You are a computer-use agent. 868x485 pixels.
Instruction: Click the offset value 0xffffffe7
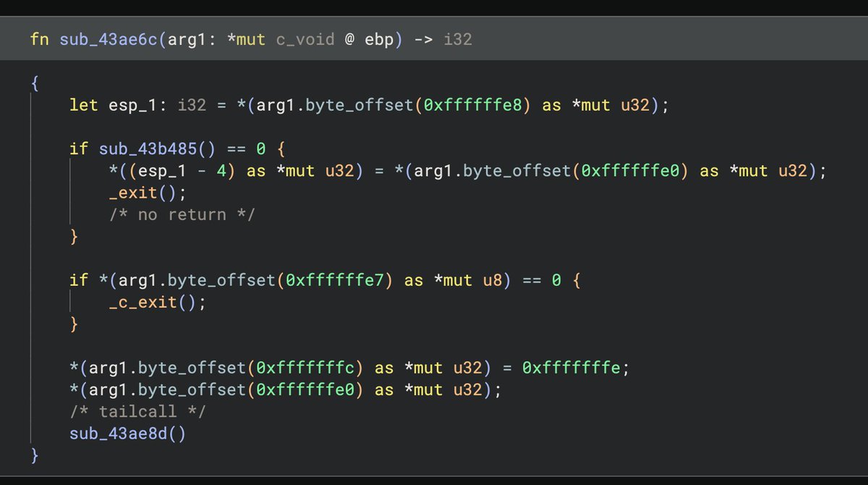(335, 280)
